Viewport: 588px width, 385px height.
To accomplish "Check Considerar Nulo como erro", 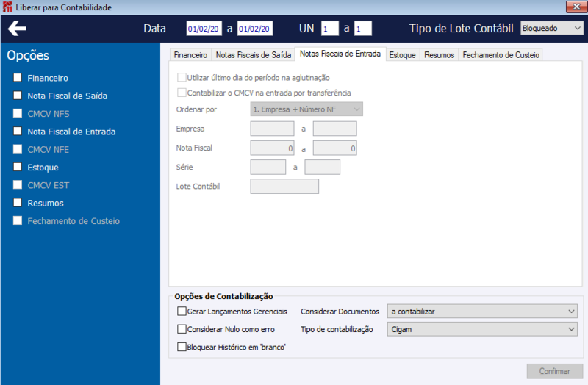I will tap(182, 329).
